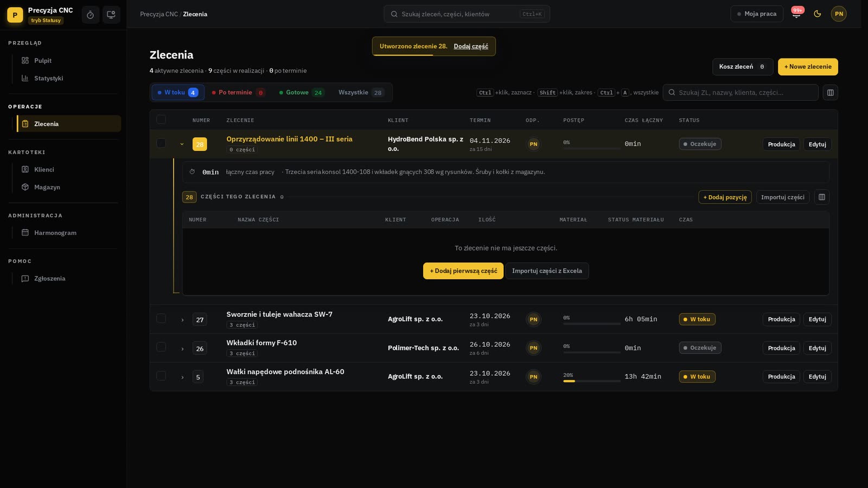Image resolution: width=868 pixels, height=488 pixels.
Task: Click the Precyzja CNC logo icon
Action: [x=15, y=15]
